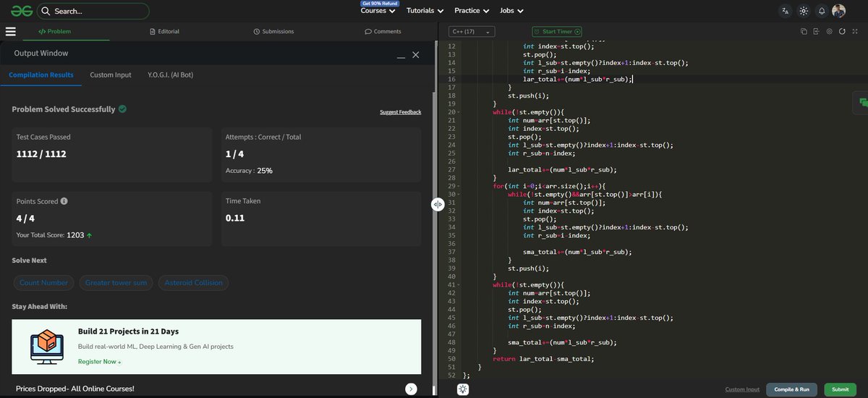Image resolution: width=868 pixels, height=398 pixels.
Task: Open the Comments tab
Action: (383, 32)
